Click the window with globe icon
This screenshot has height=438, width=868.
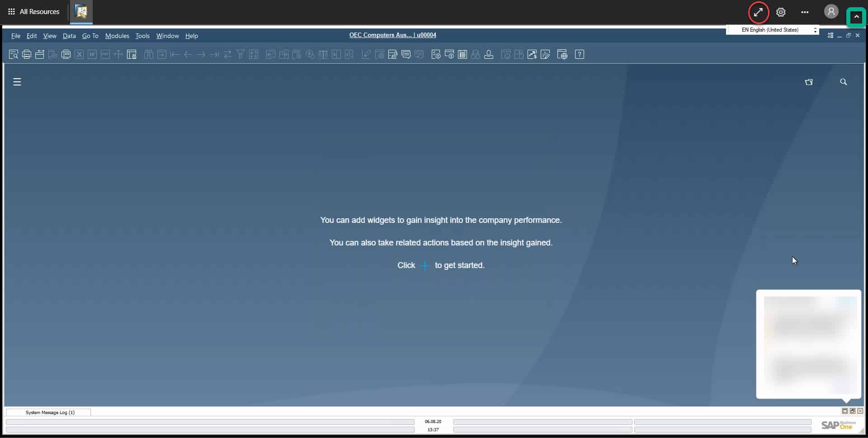tap(562, 55)
